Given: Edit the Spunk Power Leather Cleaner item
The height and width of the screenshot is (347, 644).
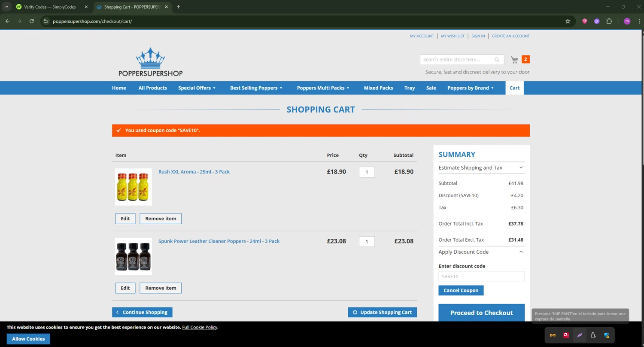Looking at the screenshot, I should coord(125,288).
